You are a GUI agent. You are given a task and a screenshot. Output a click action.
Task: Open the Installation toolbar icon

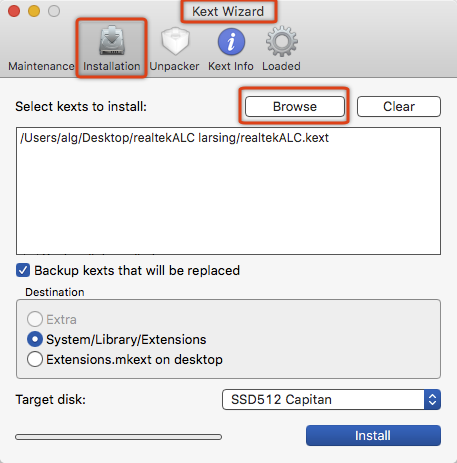[112, 41]
